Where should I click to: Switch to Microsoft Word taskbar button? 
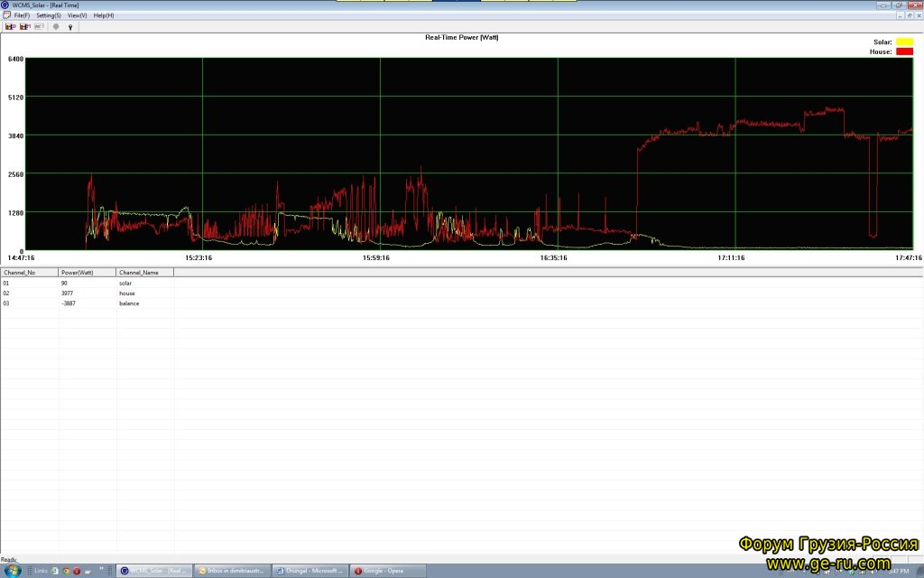(x=310, y=571)
